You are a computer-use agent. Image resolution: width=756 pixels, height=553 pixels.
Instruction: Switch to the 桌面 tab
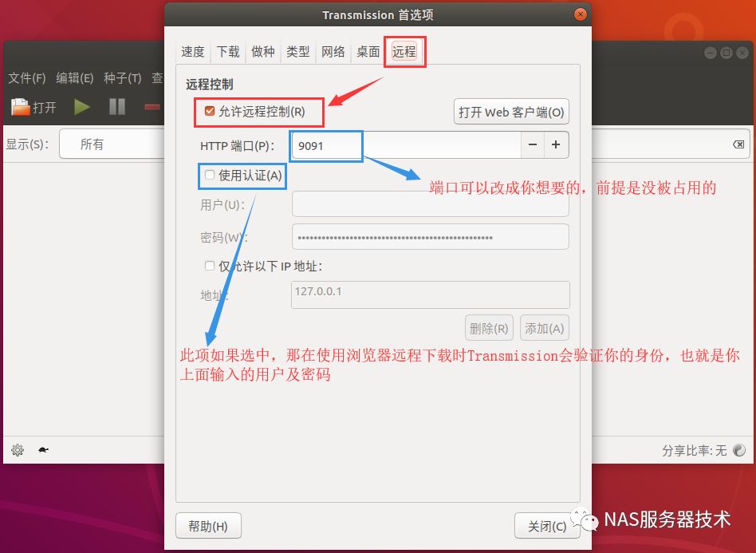[x=368, y=52]
